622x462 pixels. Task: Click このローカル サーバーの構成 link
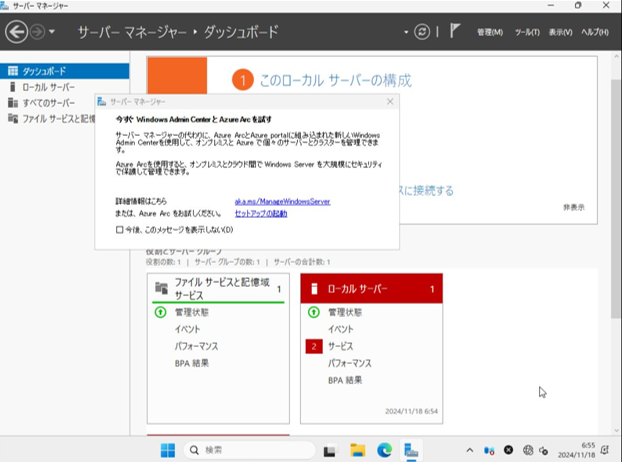click(x=335, y=80)
